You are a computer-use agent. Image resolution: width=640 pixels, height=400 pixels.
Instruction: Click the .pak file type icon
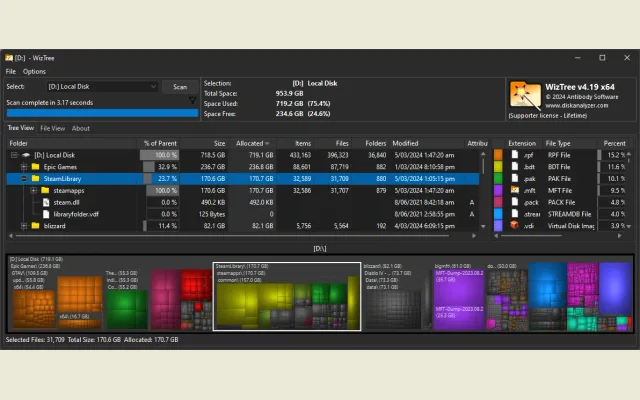(x=515, y=178)
